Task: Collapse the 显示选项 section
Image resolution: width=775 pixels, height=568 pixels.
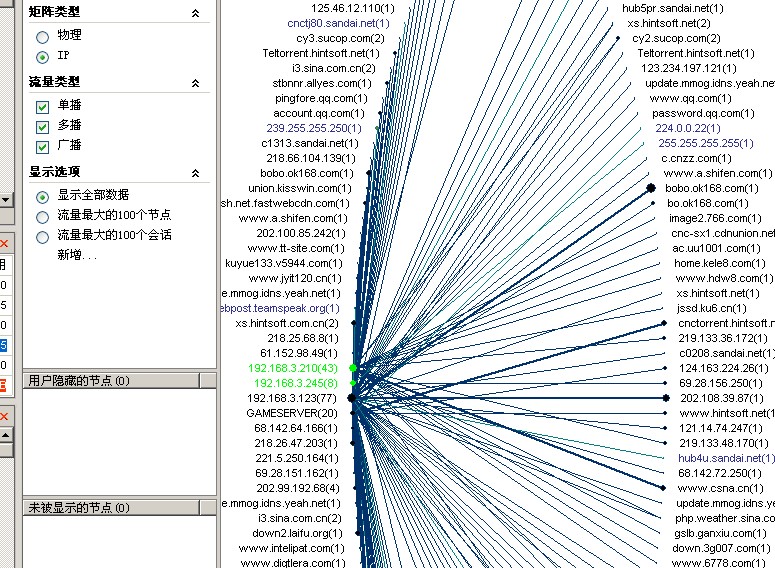Action: tap(195, 172)
